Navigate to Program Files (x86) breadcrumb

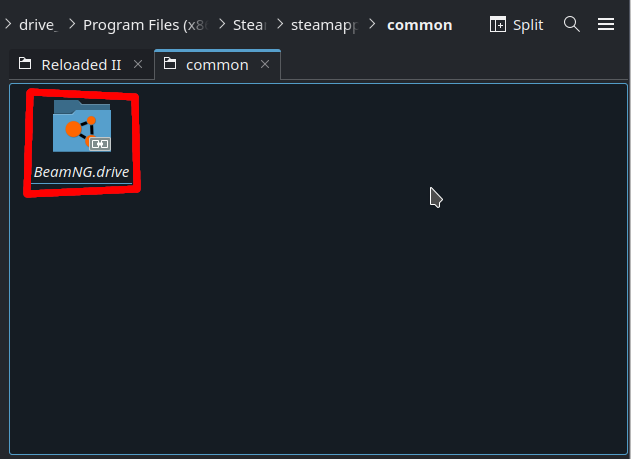coord(145,25)
